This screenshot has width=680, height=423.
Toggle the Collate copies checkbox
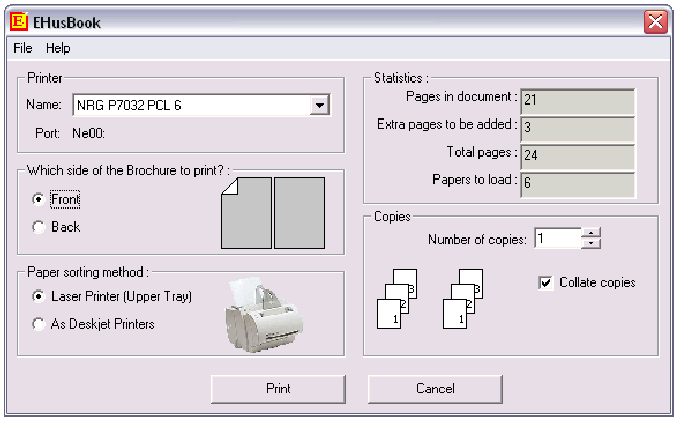tap(546, 283)
